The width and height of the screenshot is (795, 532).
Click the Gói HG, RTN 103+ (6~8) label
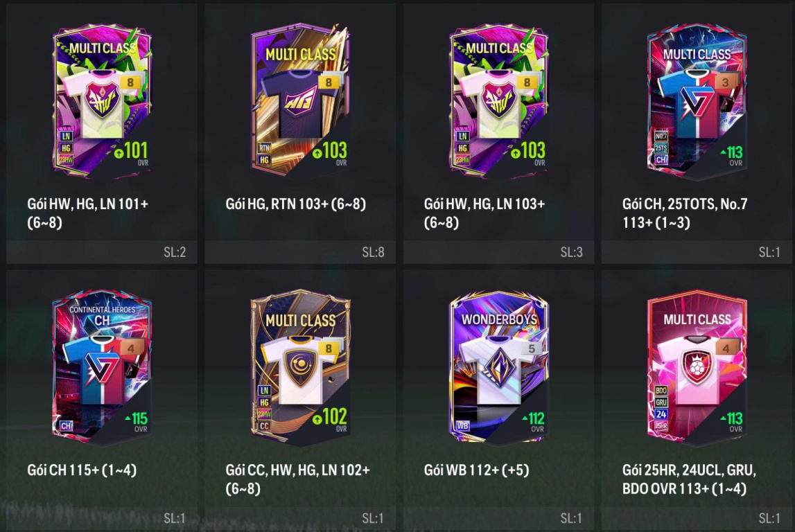[x=295, y=204]
